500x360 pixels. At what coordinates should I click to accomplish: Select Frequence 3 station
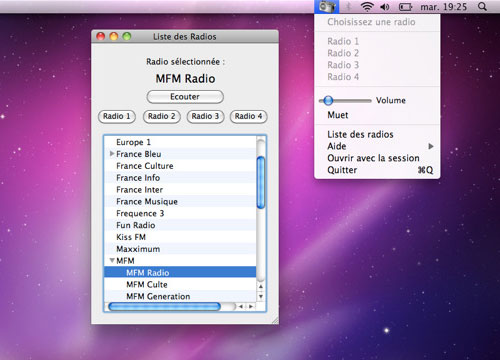pos(180,213)
